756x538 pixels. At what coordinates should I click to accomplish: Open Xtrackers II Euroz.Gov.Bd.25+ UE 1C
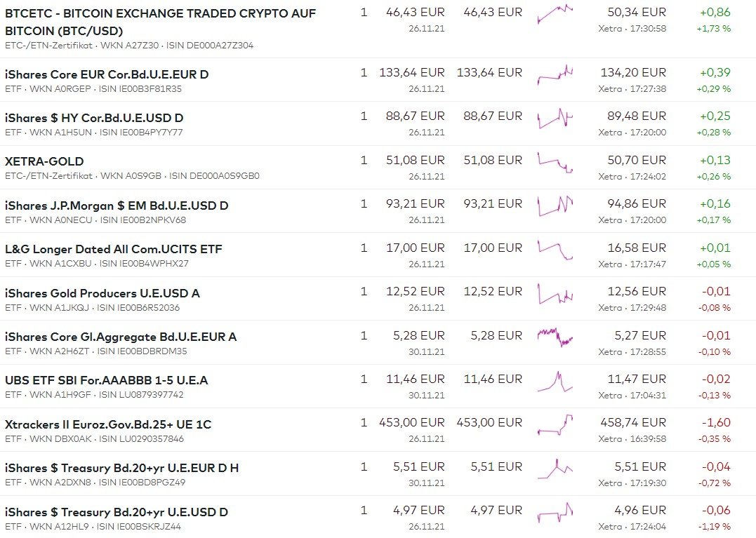click(x=108, y=424)
